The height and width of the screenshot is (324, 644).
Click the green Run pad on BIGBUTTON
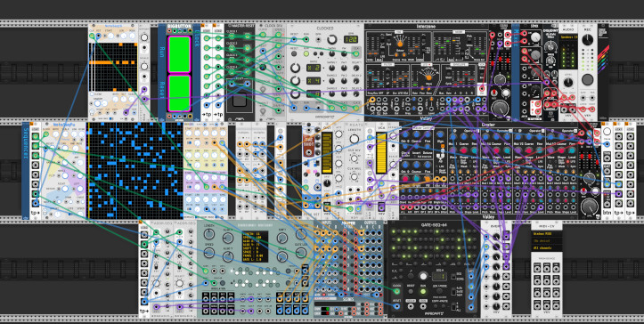[x=179, y=54]
